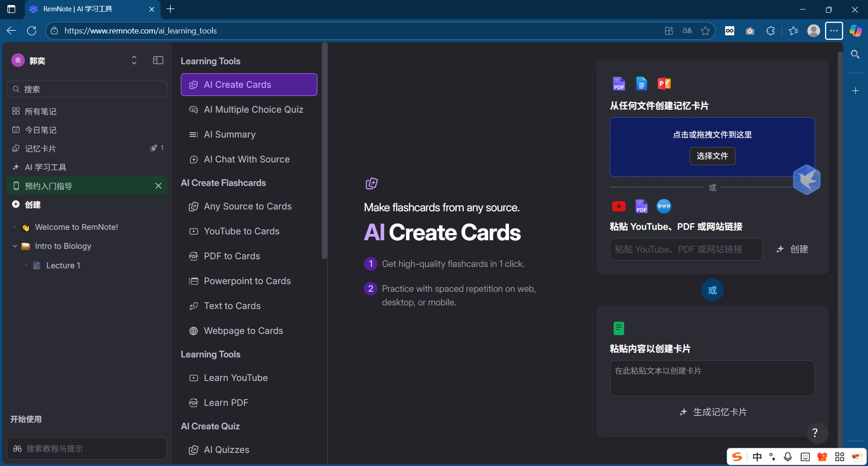This screenshot has height=466, width=868.
Task: Open 记忆卡片 in the sidebar
Action: pyautogui.click(x=87, y=148)
